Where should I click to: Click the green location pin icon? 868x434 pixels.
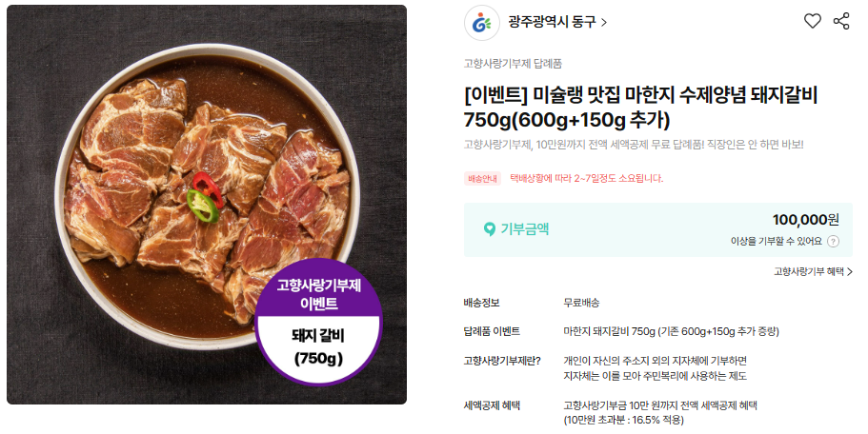coord(489,228)
